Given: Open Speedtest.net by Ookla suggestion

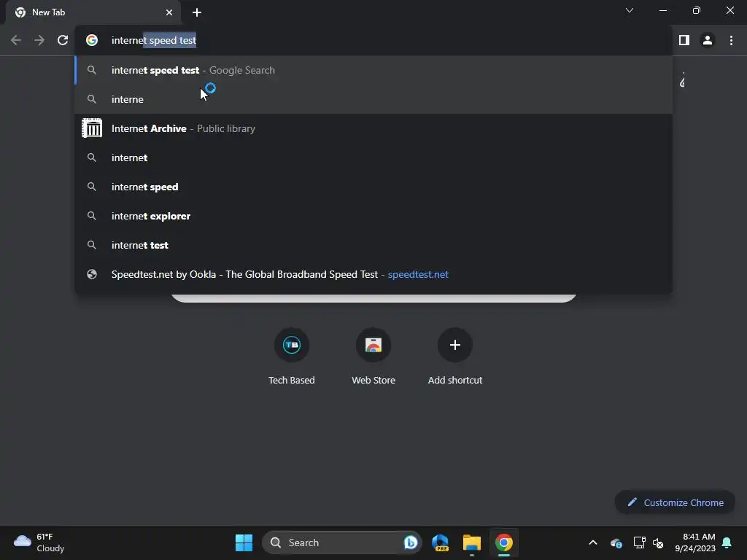Looking at the screenshot, I should (373, 274).
